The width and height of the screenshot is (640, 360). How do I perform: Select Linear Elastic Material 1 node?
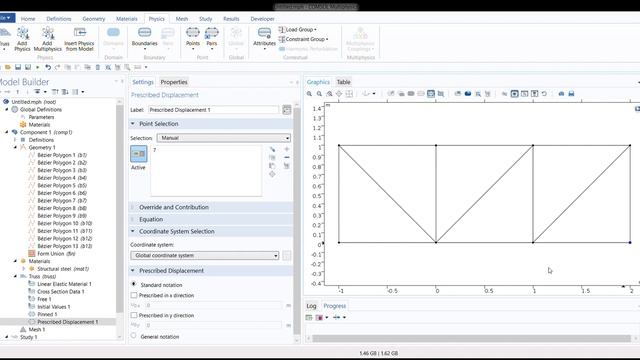coord(64,284)
